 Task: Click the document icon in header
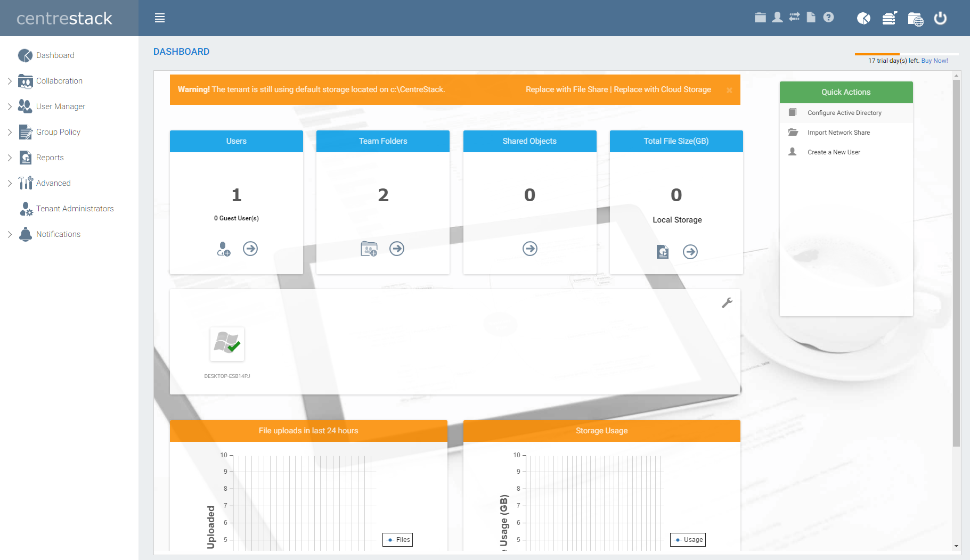(811, 18)
